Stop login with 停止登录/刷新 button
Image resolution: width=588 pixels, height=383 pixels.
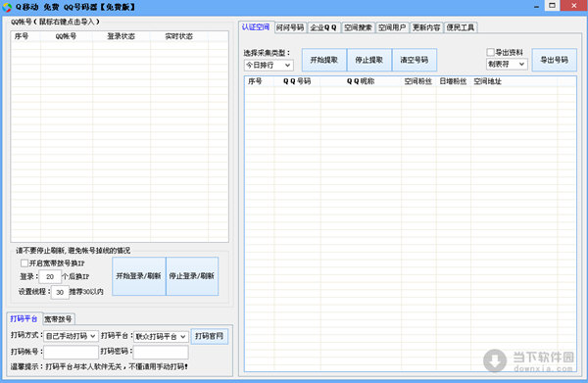pos(192,276)
